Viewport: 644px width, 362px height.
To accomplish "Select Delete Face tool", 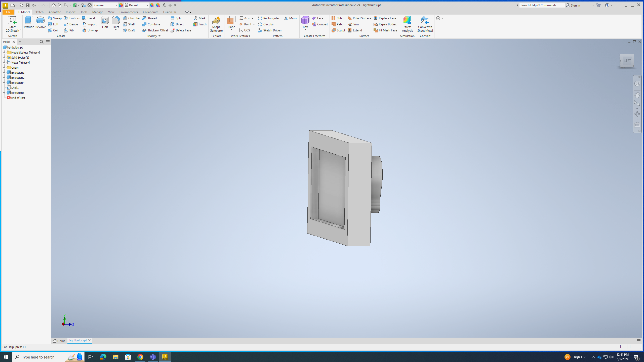I will pyautogui.click(x=181, y=30).
